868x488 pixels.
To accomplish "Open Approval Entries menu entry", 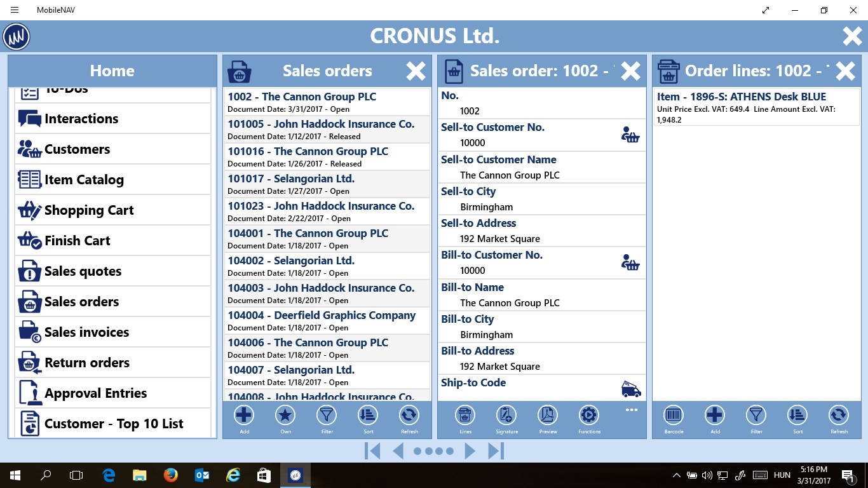I will pyautogui.click(x=112, y=393).
